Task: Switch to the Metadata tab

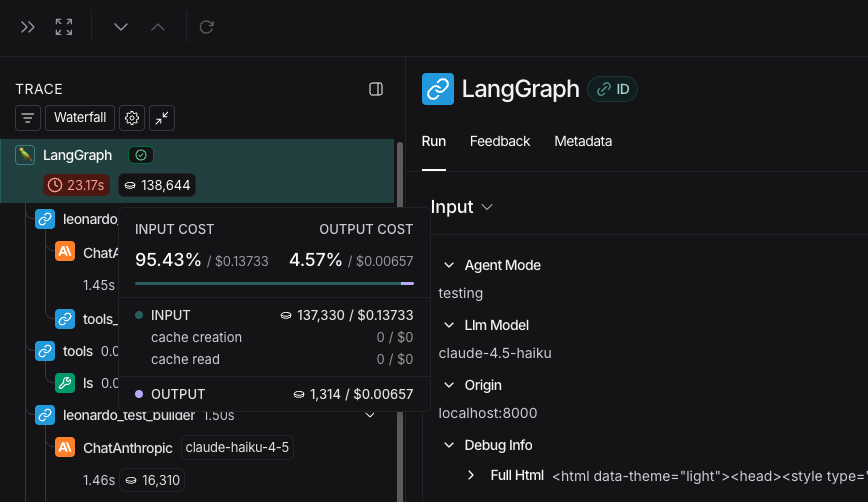Action: tap(583, 141)
